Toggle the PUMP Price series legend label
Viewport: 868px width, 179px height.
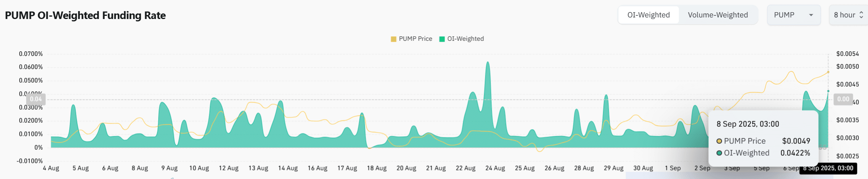[x=415, y=39]
